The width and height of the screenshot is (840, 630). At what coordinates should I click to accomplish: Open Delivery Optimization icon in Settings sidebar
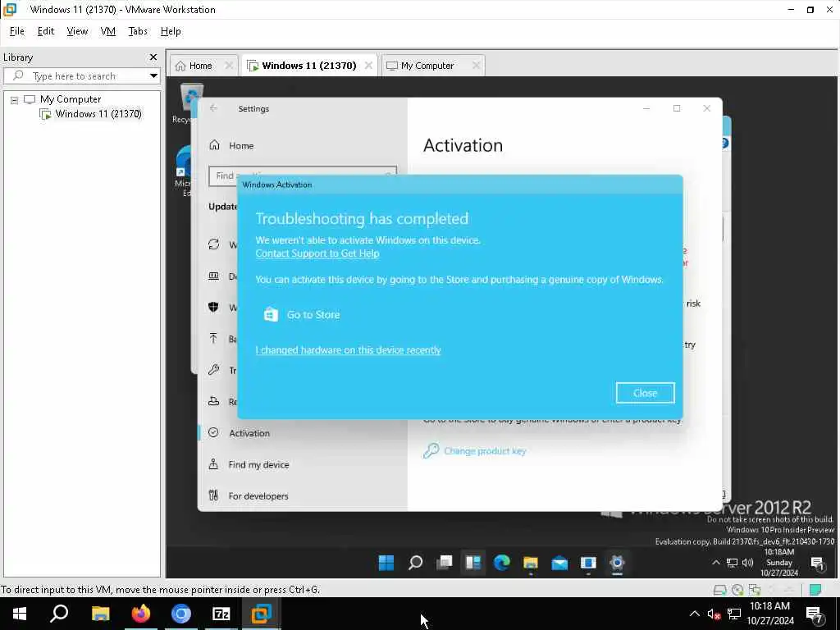[x=214, y=276]
